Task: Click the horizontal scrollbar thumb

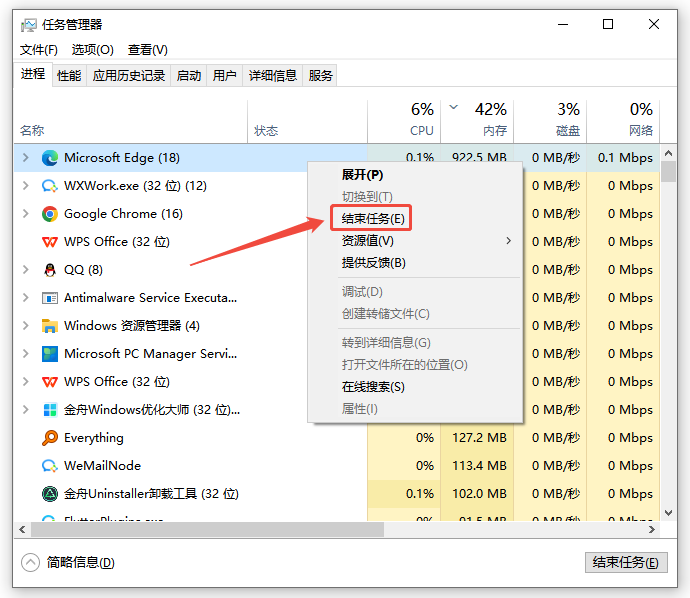Action: (207, 530)
